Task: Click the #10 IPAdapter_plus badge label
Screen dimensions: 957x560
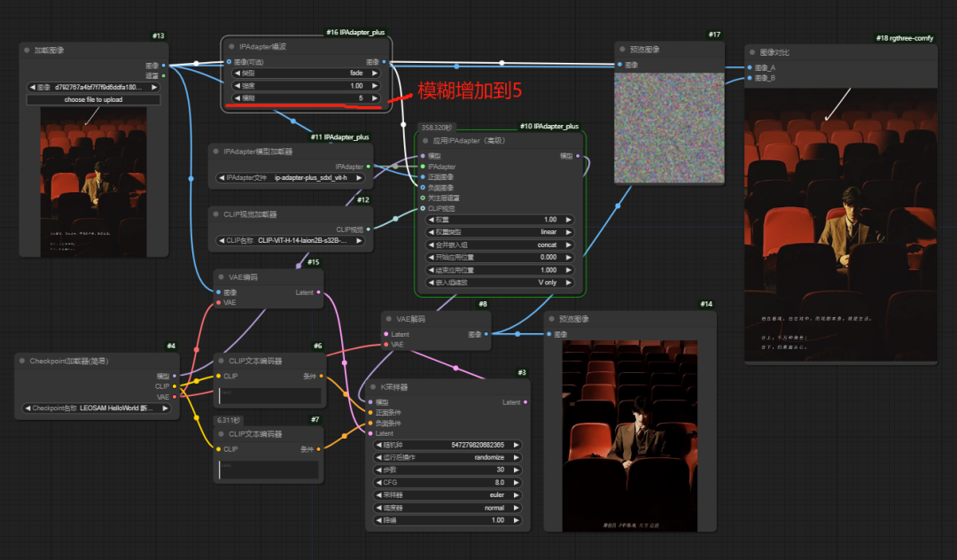Action: (549, 127)
